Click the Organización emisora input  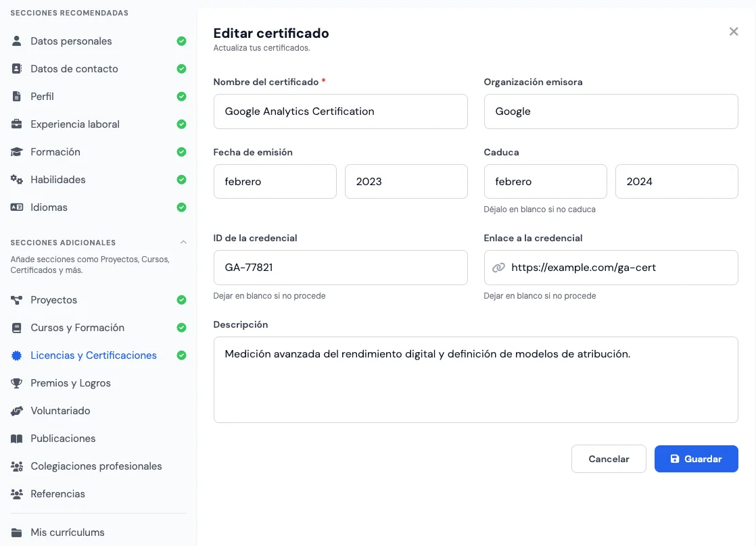tap(611, 111)
